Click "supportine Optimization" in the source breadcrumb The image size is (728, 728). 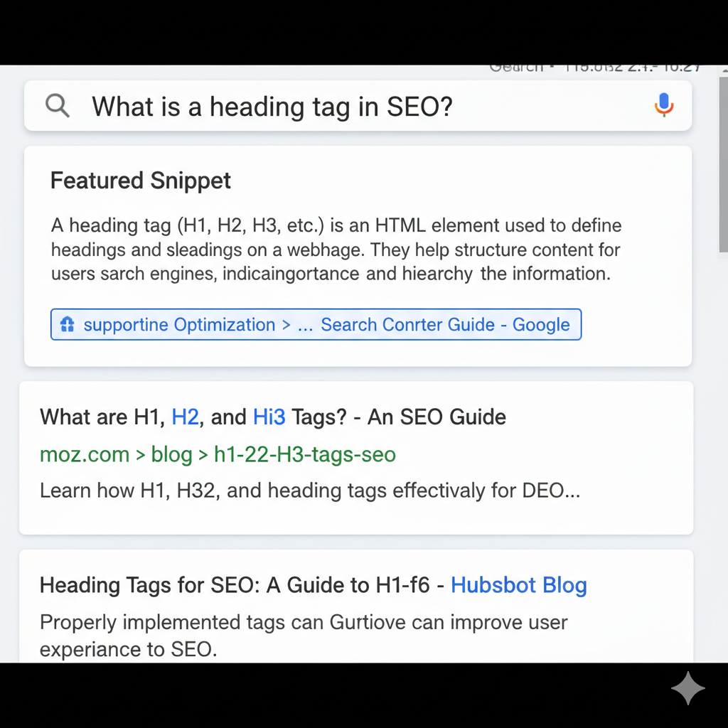pyautogui.click(x=179, y=325)
